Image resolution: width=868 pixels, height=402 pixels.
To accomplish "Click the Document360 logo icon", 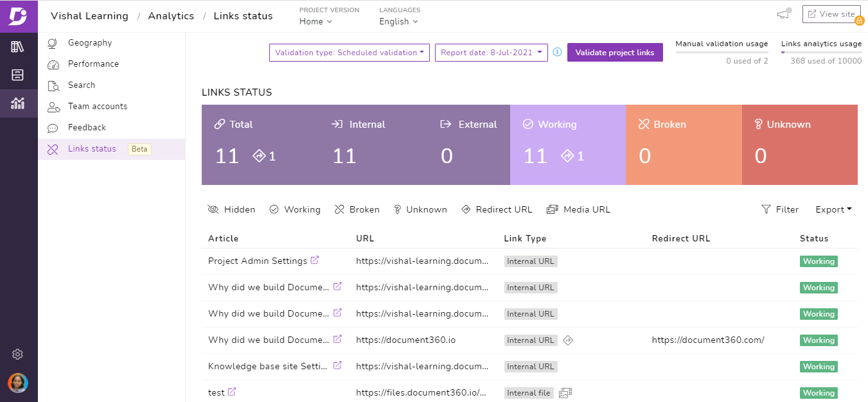I will click(x=18, y=16).
